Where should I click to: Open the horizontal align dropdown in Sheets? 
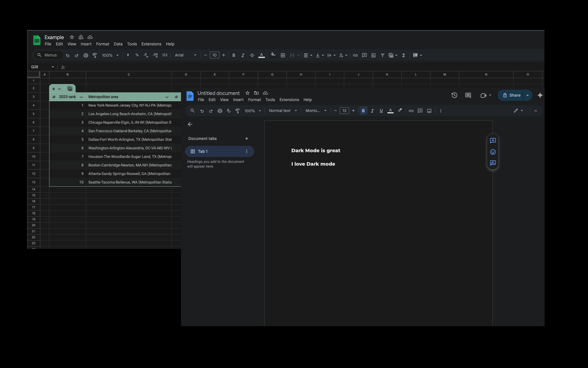308,55
